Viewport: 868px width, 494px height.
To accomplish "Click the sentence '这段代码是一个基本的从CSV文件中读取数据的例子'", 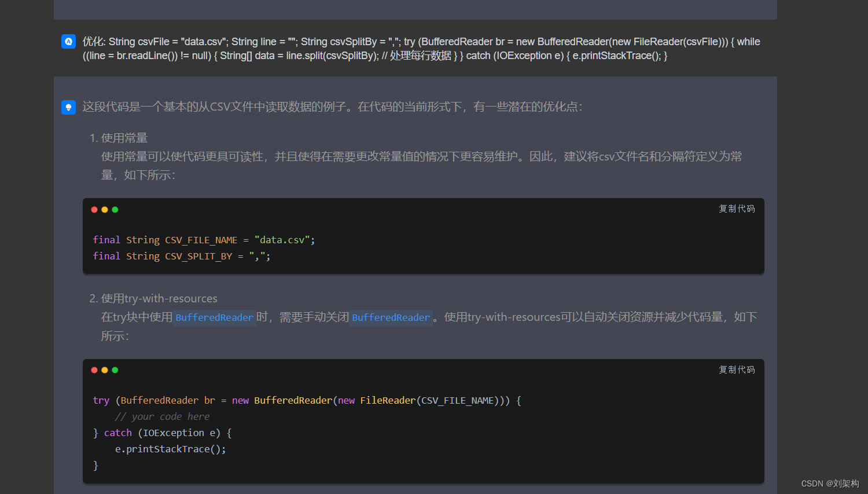I will (214, 107).
